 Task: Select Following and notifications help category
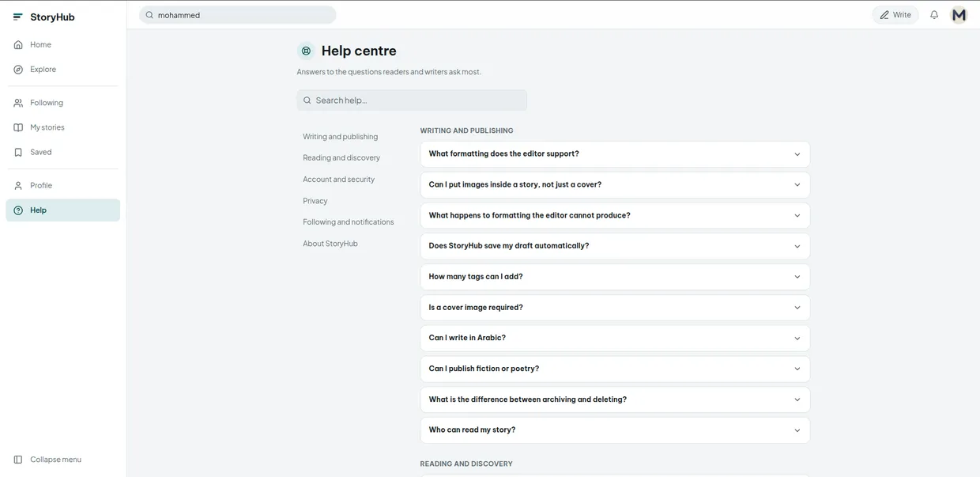click(x=349, y=222)
